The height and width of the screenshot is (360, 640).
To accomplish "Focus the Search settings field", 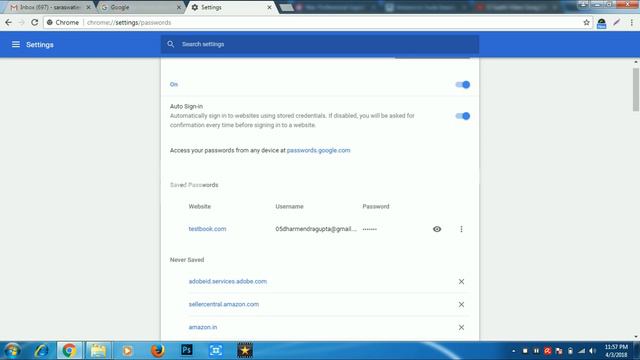I will tap(320, 44).
